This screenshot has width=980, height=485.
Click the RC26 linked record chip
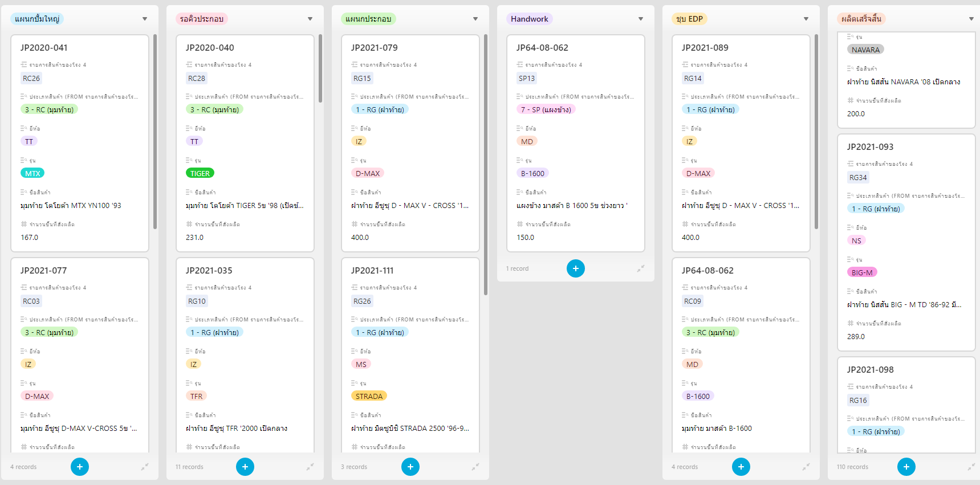click(31, 78)
